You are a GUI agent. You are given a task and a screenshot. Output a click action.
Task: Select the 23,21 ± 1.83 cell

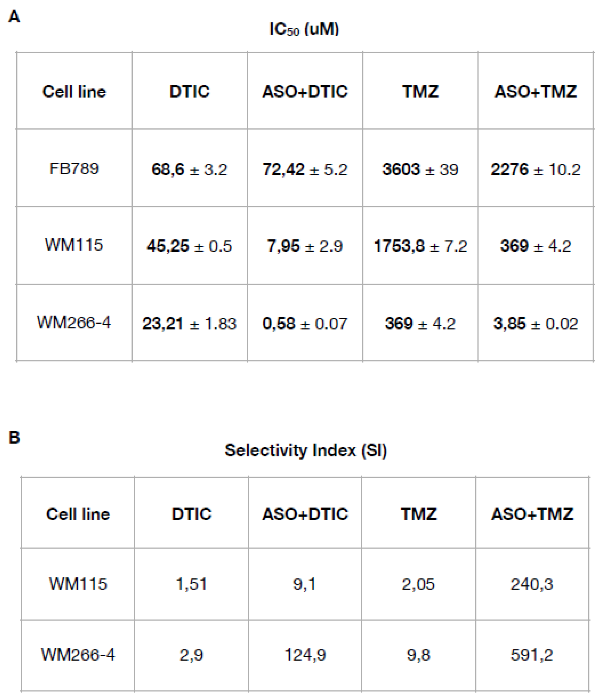189,323
